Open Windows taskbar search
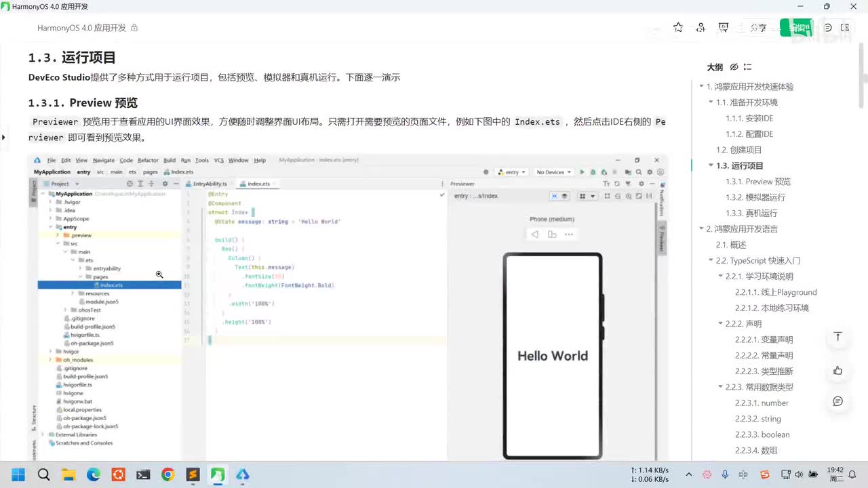Screen dimensions: 868x488 (43, 474)
